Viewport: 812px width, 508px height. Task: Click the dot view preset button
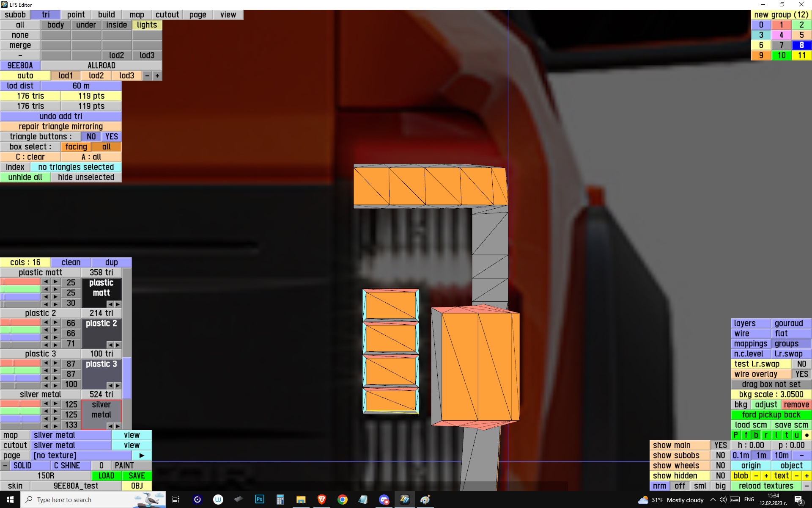[x=807, y=435]
